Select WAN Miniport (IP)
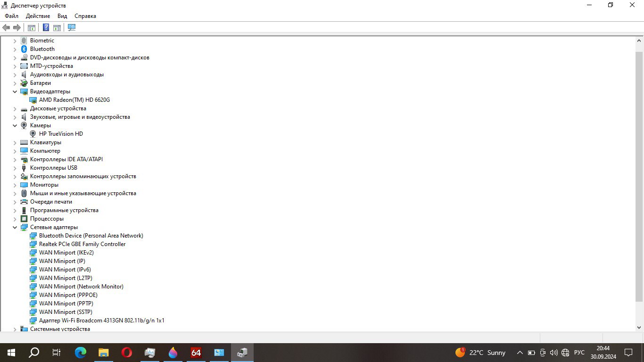 (62, 261)
